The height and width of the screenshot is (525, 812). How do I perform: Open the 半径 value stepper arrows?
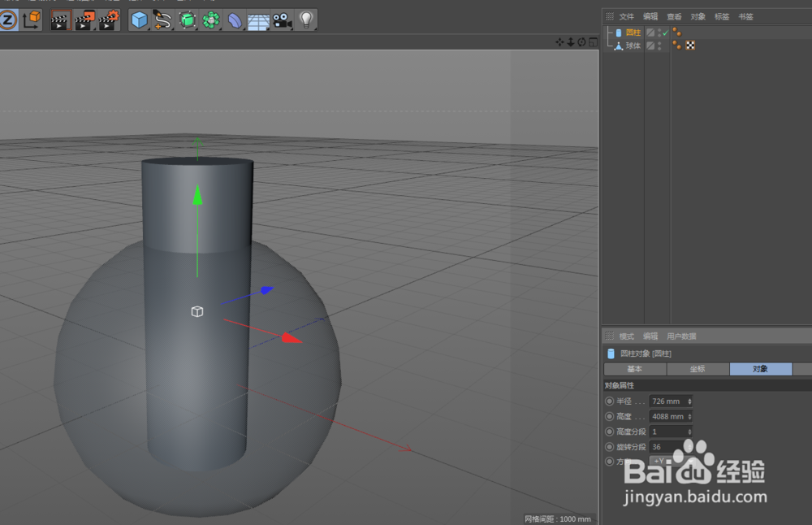(x=689, y=401)
